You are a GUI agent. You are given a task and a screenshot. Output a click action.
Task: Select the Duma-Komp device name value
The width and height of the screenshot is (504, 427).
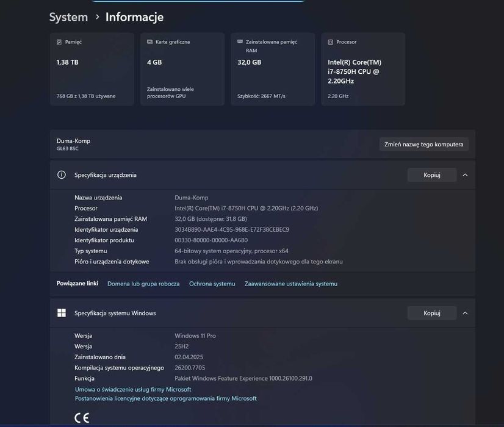(191, 198)
